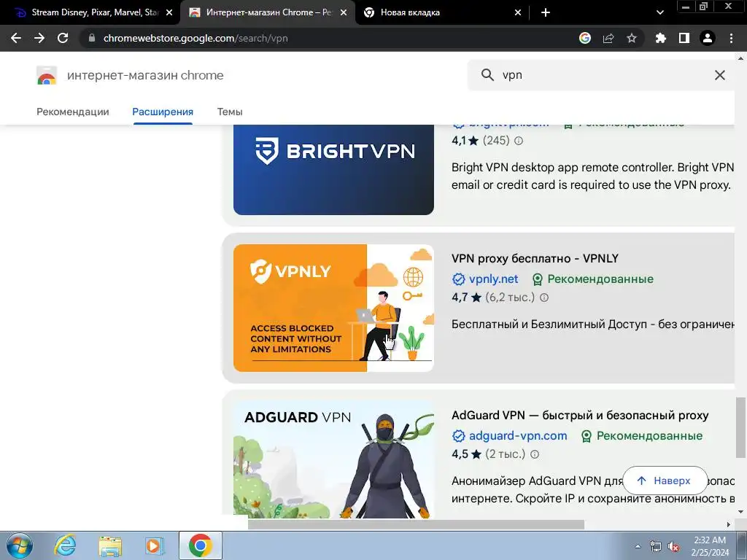Viewport: 747px width, 560px height.
Task: Switch to the Новая вкладка tab
Action: click(x=441, y=13)
